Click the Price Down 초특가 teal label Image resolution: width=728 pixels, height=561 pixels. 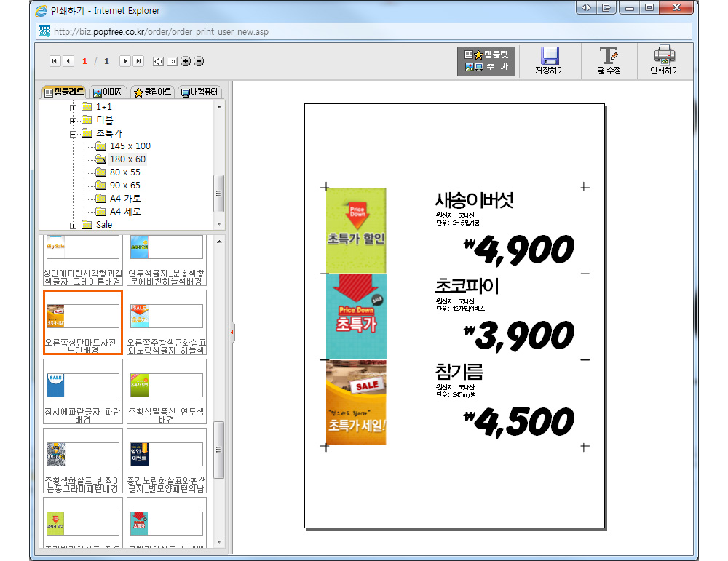pyautogui.click(x=356, y=317)
